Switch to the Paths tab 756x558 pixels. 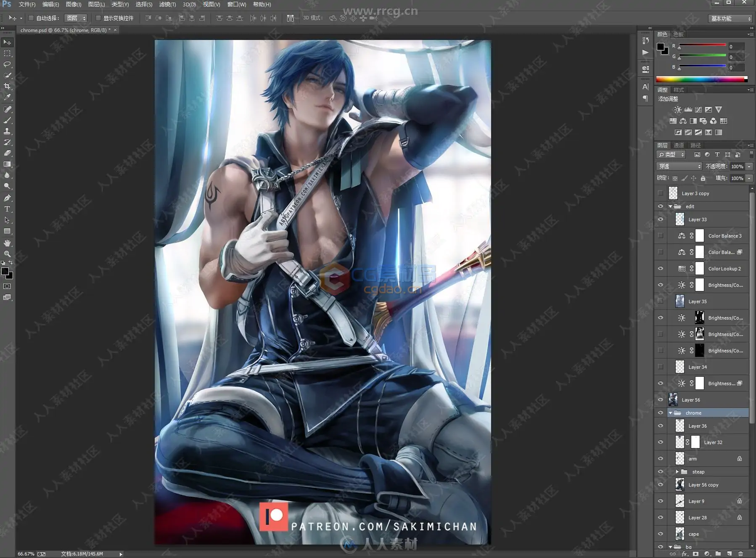click(695, 145)
